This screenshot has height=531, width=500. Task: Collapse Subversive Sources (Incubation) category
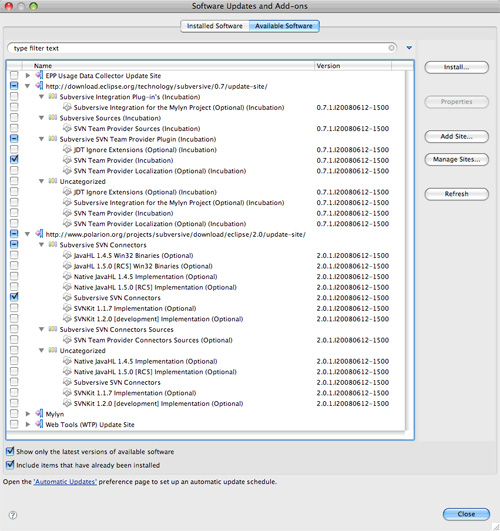(x=41, y=118)
